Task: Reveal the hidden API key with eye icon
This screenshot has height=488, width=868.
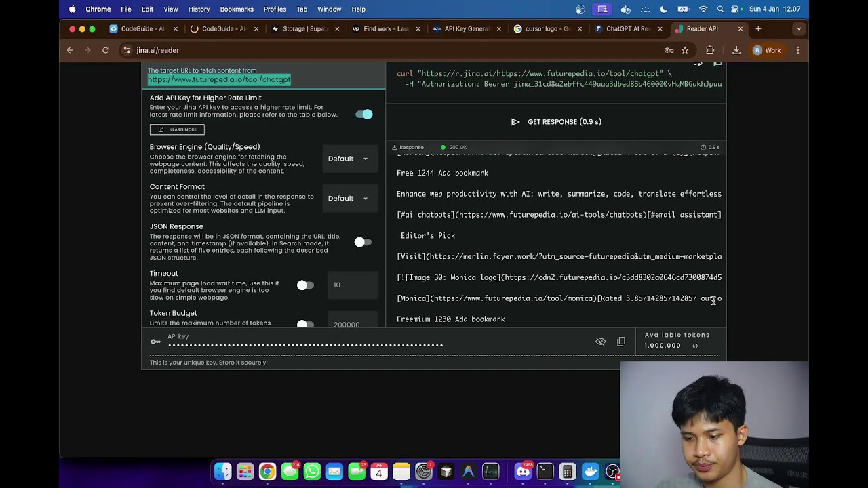Action: tap(600, 342)
